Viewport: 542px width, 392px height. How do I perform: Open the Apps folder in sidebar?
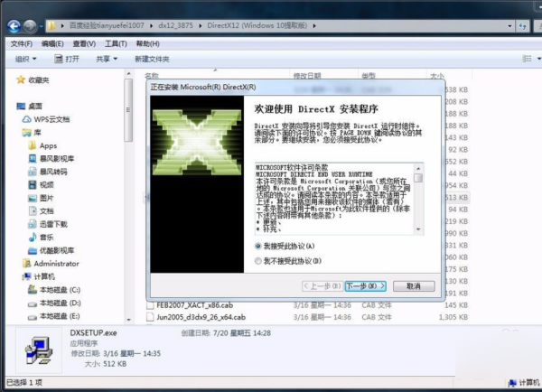[x=42, y=145]
